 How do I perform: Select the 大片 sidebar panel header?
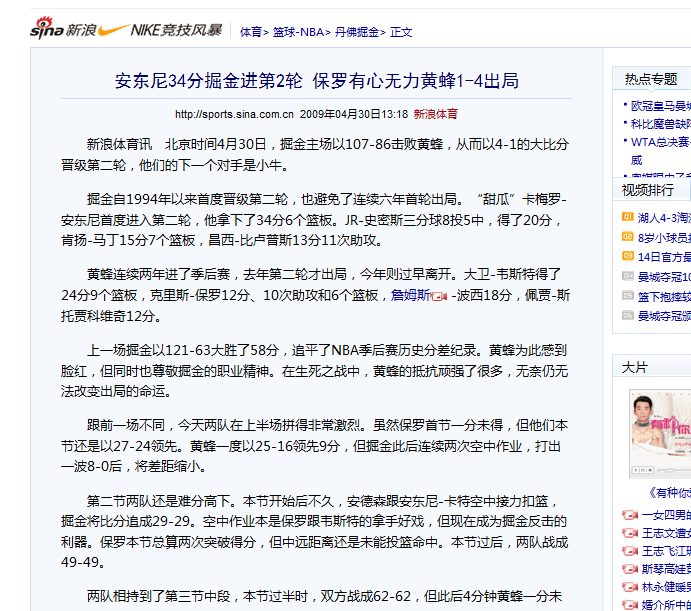tap(635, 367)
